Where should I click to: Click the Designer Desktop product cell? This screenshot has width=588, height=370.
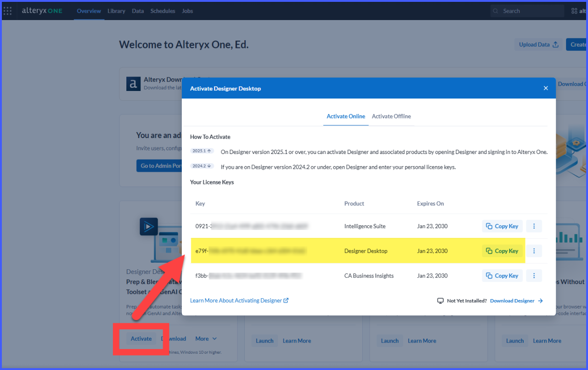(366, 251)
